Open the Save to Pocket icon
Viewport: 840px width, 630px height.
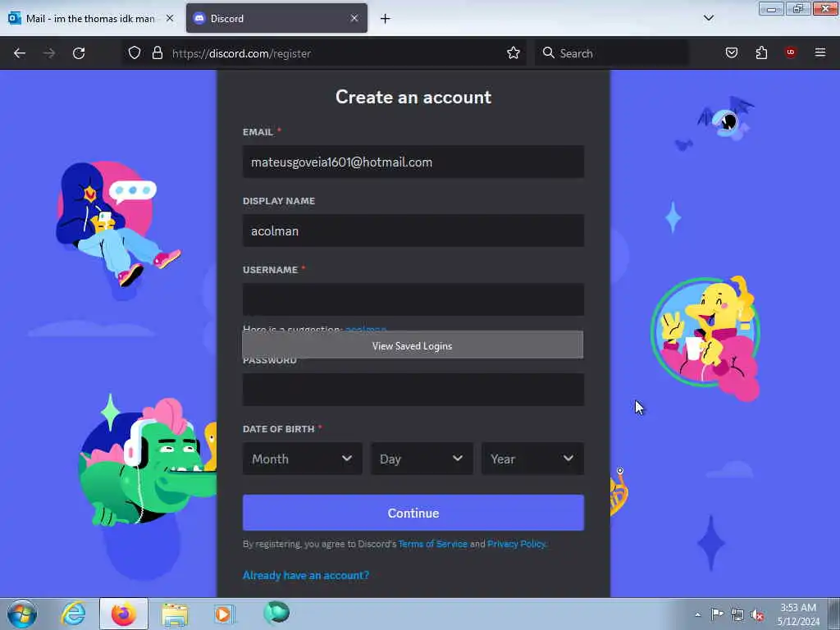tap(731, 52)
